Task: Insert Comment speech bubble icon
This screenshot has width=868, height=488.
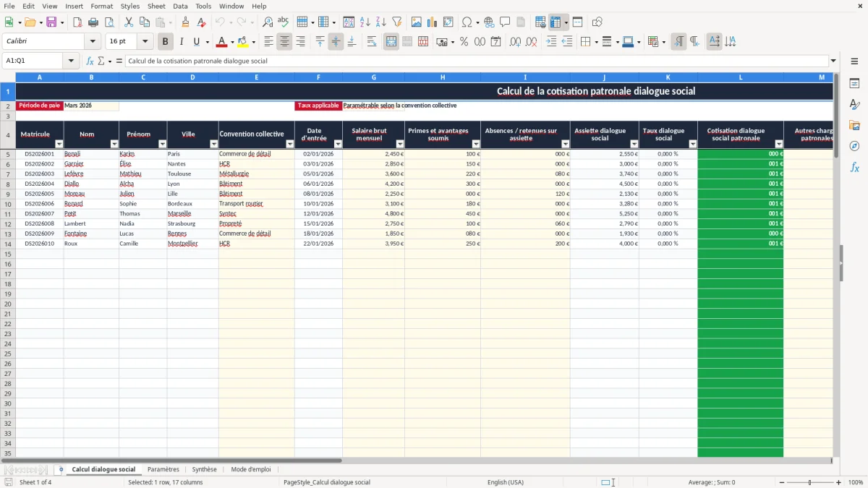Action: (x=505, y=22)
